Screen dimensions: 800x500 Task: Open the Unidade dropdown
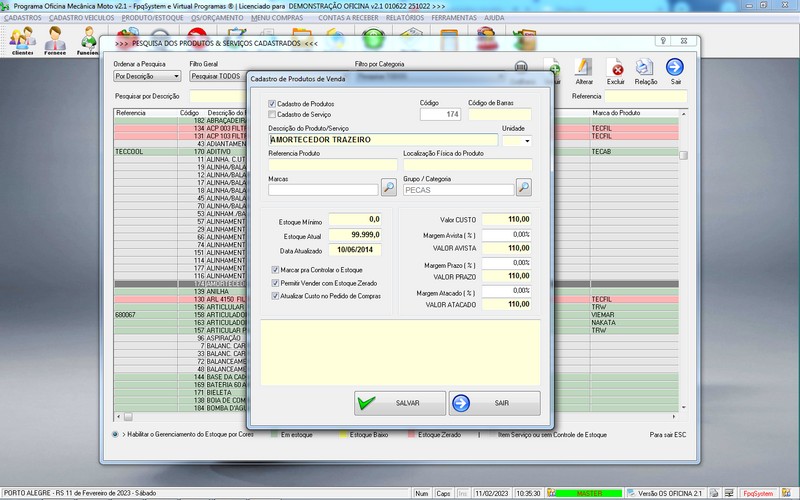[x=527, y=141]
